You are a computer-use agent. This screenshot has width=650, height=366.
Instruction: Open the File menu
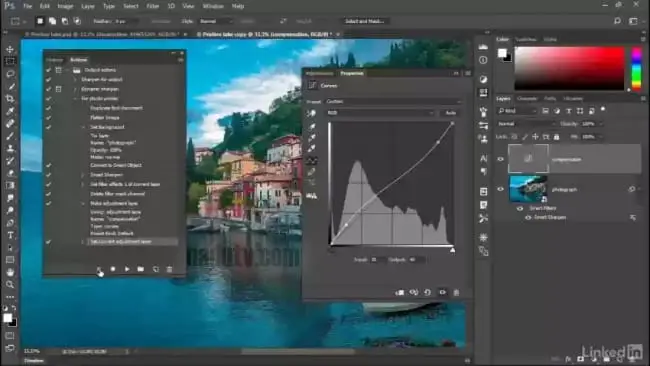27,6
